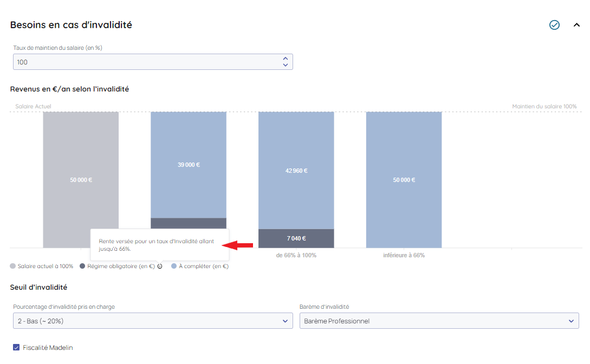Viewport: 590px width, 364px height.
Task: Select the 39 000 € bar segment
Action: click(x=189, y=165)
